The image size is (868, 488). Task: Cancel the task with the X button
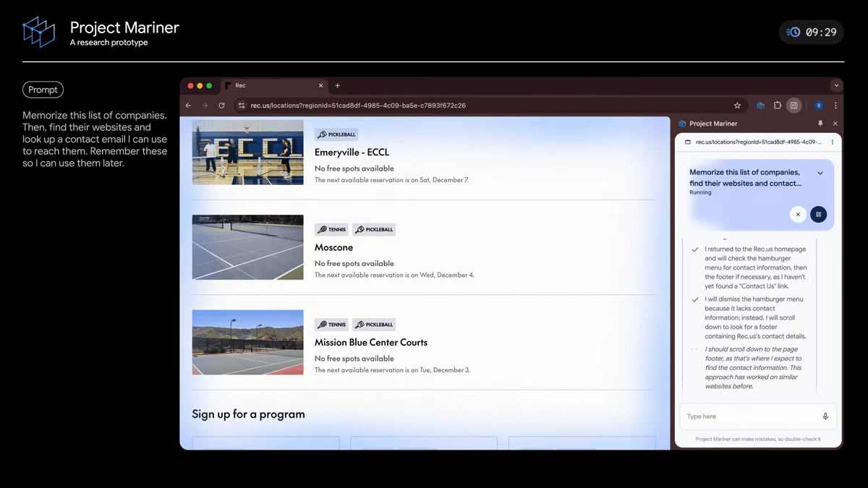click(x=798, y=214)
